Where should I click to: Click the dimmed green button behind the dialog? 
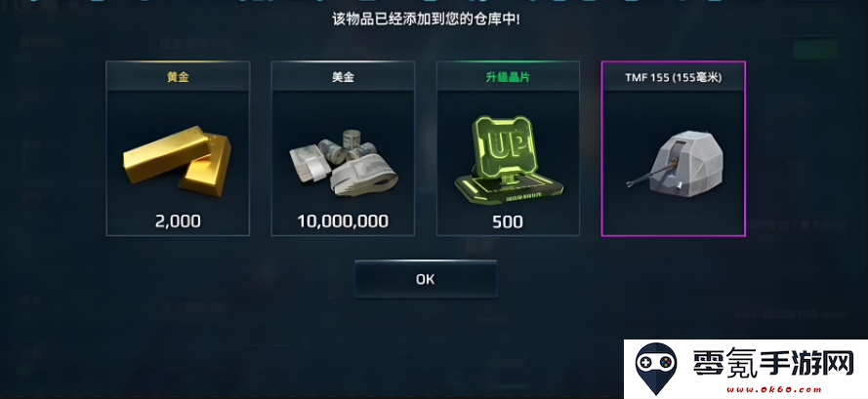[815, 50]
